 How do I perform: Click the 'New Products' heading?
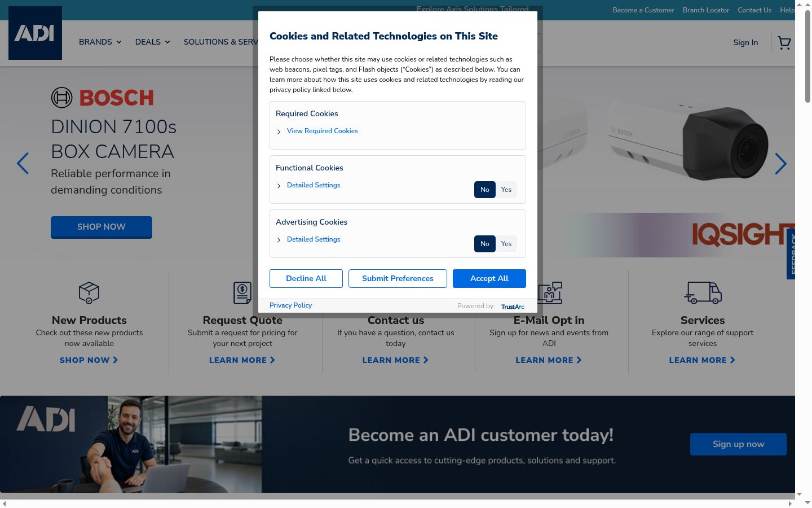(89, 320)
